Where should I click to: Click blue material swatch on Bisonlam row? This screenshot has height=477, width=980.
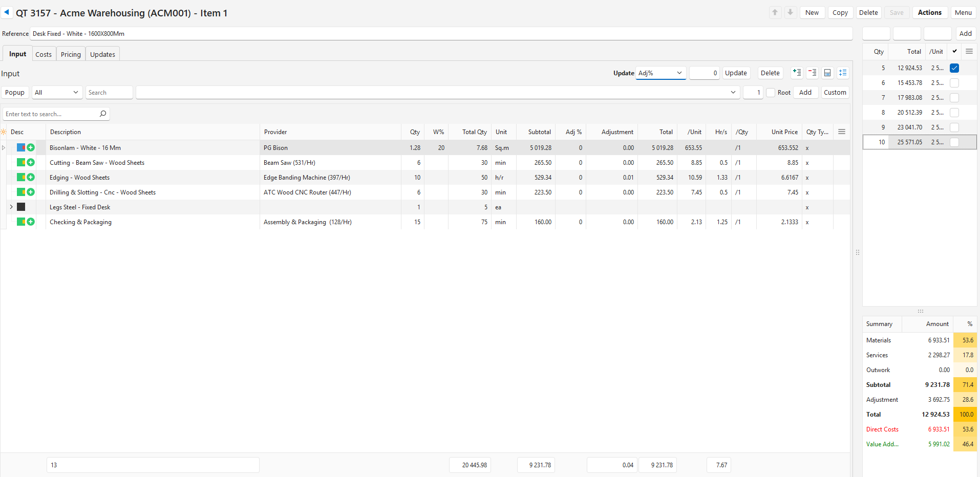tap(21, 147)
